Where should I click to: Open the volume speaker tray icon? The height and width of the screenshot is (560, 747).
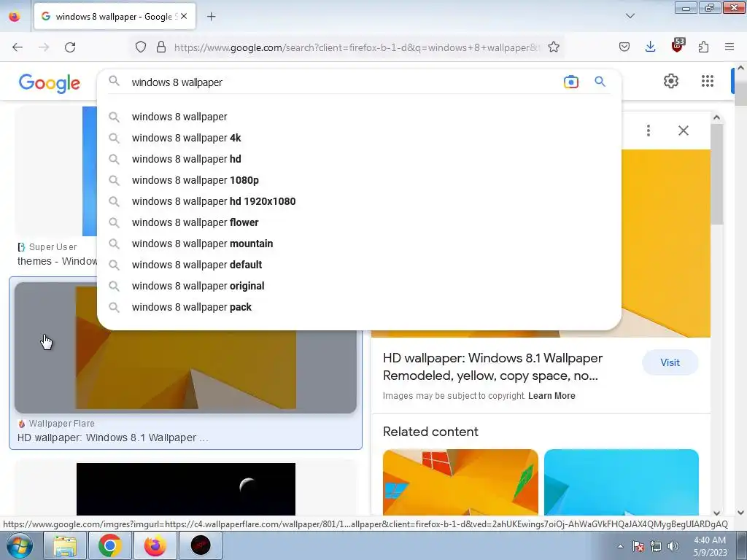673,546
